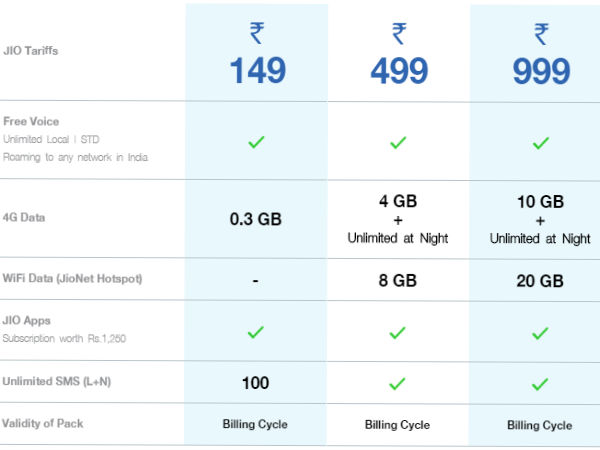Select the 499 tariff price

tap(398, 71)
